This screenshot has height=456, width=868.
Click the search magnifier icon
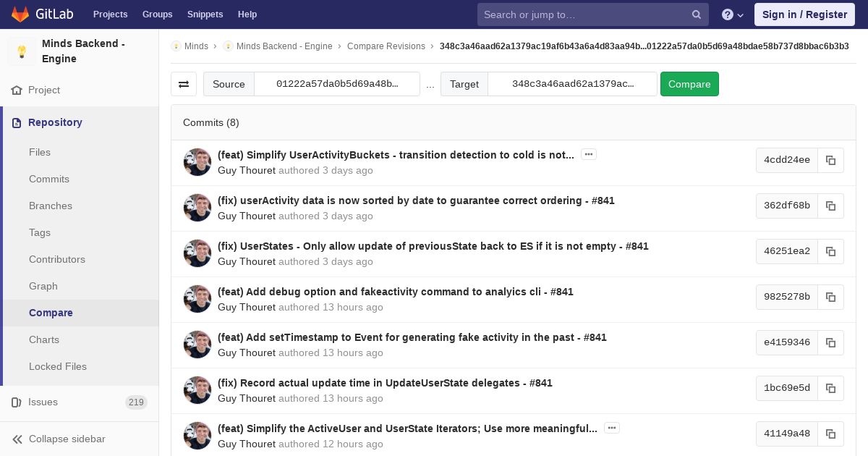(697, 14)
